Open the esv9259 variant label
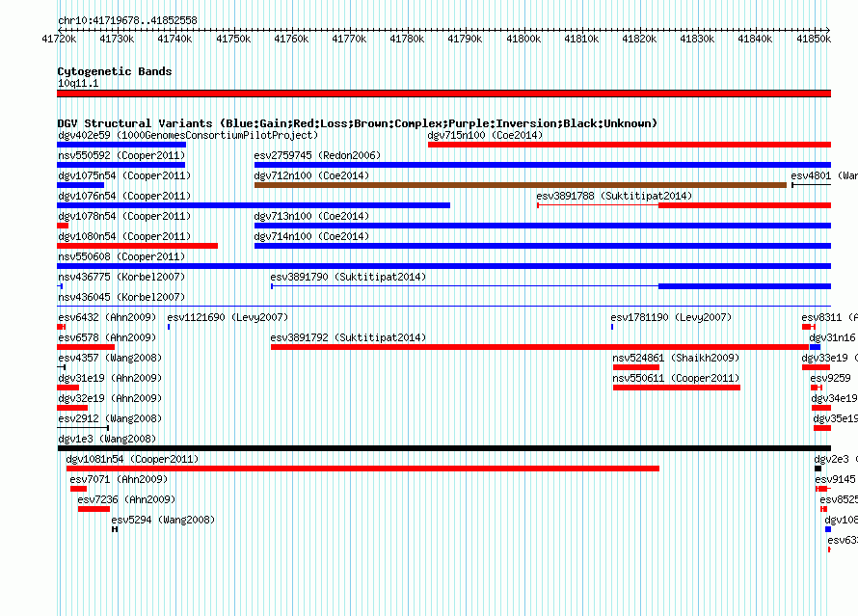Screen dimensions: 858x616 (831, 378)
